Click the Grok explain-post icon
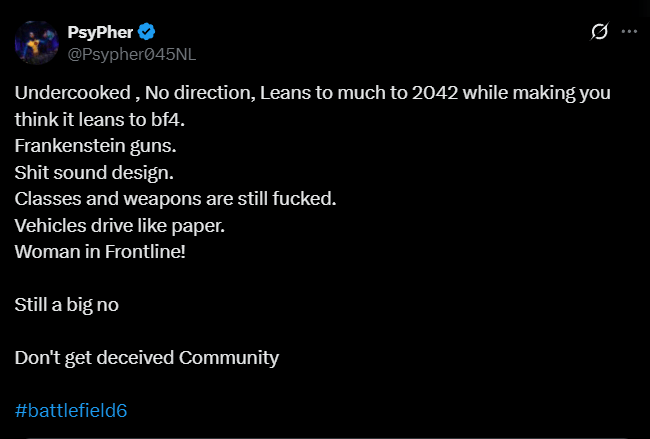This screenshot has height=439, width=650. click(599, 32)
